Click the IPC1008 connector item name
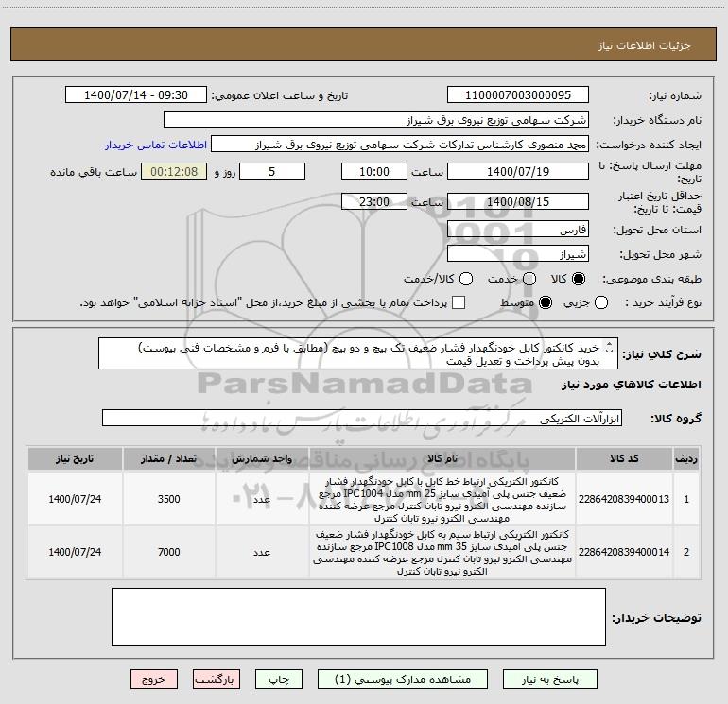The image size is (728, 704). [x=442, y=552]
